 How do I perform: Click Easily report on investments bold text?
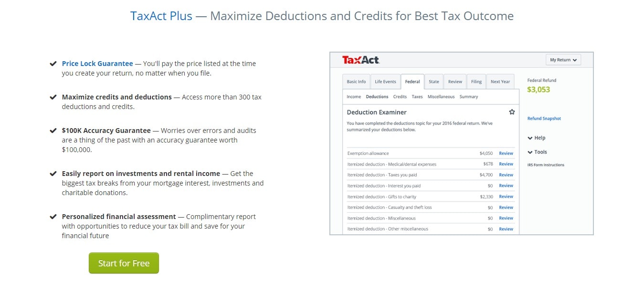point(141,174)
